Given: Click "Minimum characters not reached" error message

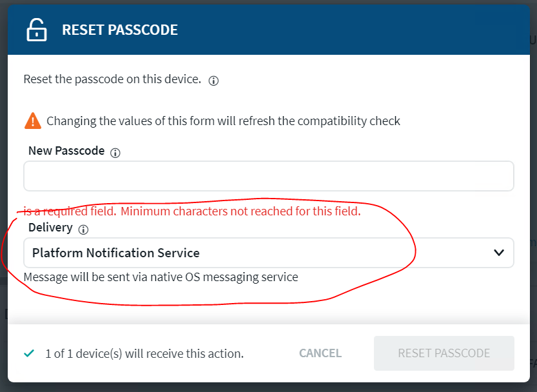Looking at the screenshot, I should tap(240, 211).
